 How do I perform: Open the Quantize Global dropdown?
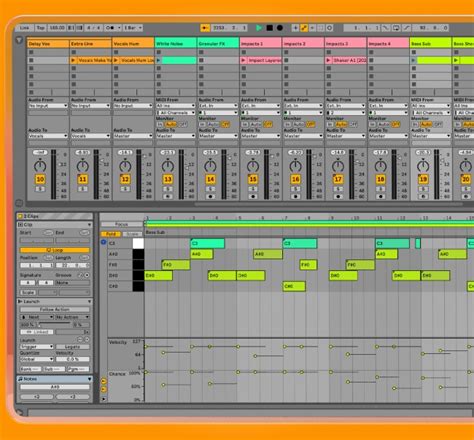tap(37, 359)
